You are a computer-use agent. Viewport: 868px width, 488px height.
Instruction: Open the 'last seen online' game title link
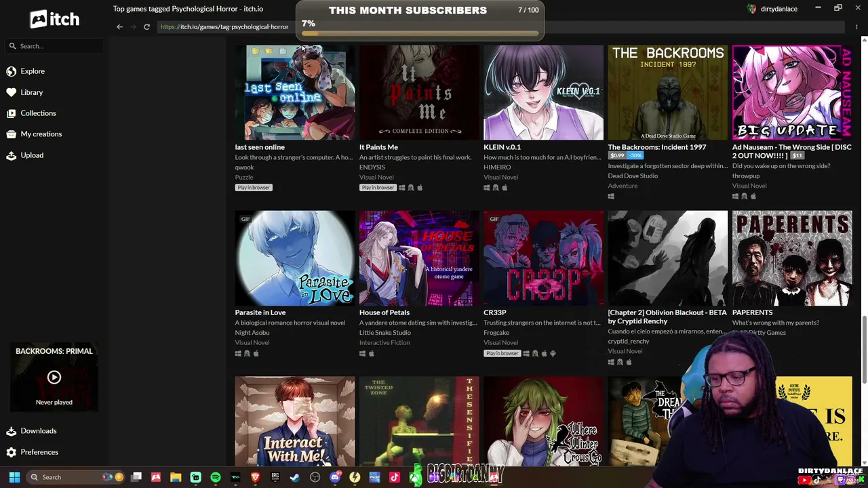(260, 147)
